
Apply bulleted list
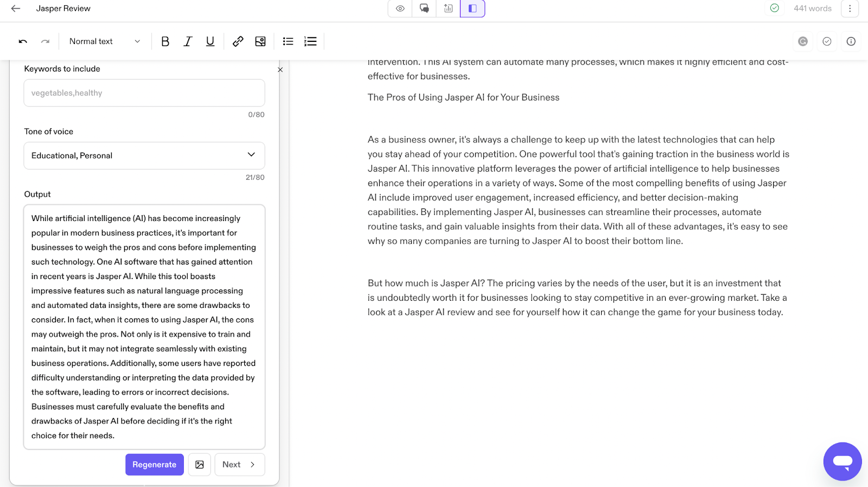click(288, 41)
